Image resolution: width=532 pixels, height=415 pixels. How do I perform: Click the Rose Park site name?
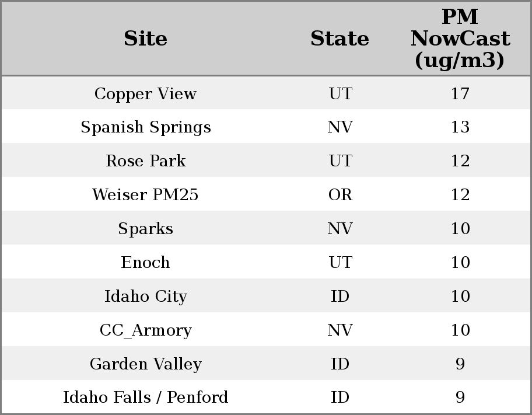(x=145, y=161)
